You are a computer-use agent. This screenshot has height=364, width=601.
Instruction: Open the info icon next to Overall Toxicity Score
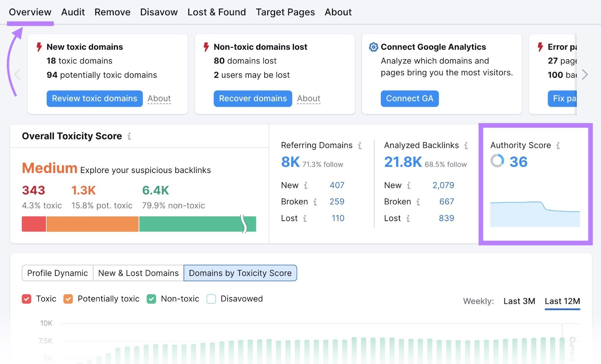click(129, 136)
